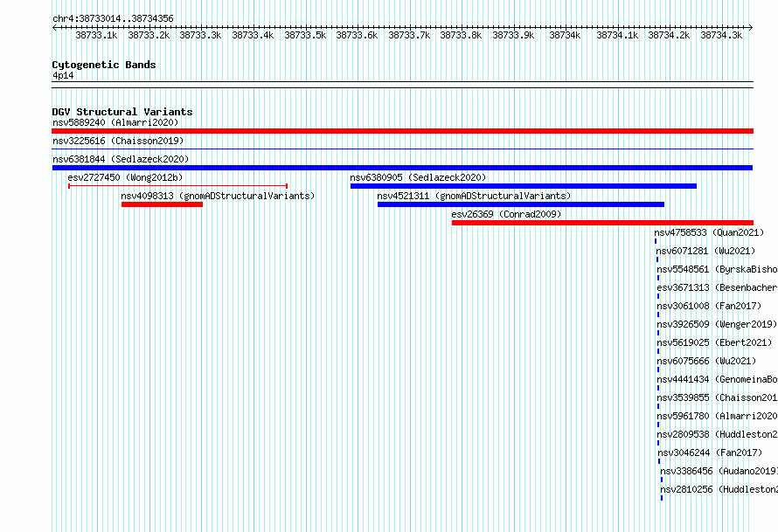
Task: Select the esv2727450 Wong2012b red interval line
Action: [177, 186]
